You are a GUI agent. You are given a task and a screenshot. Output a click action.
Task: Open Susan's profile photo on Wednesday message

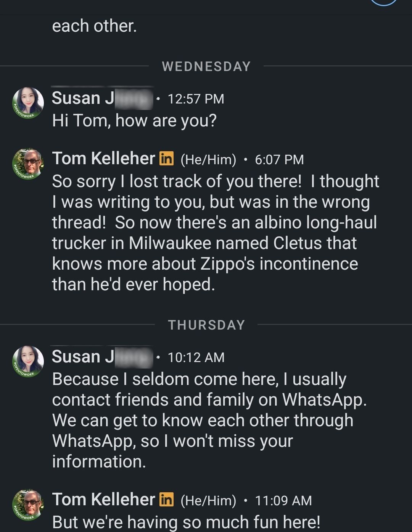tap(28, 103)
